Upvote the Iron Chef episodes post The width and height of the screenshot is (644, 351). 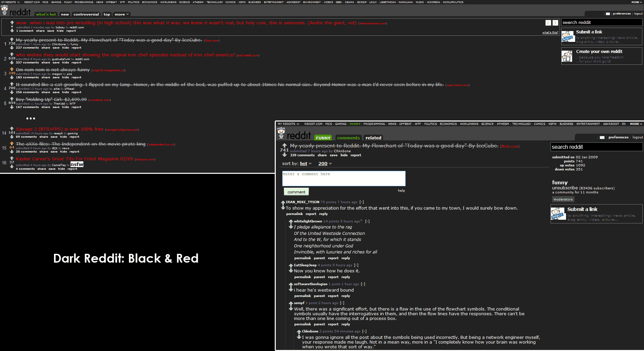coord(12,54)
